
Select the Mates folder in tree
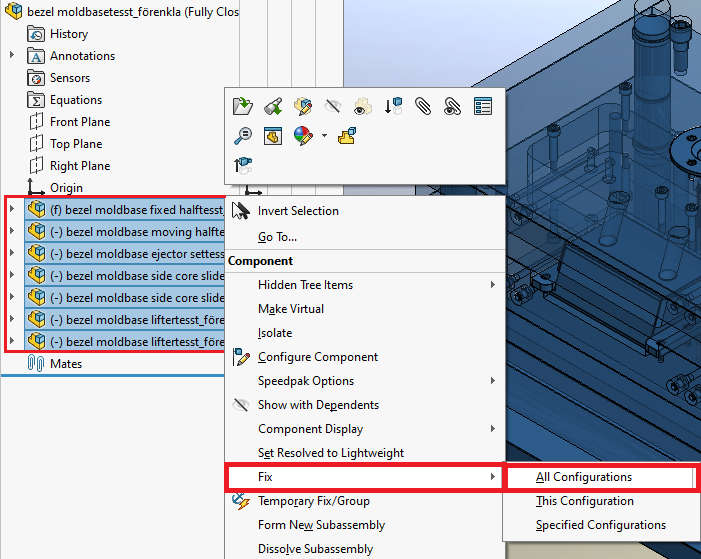click(x=65, y=364)
